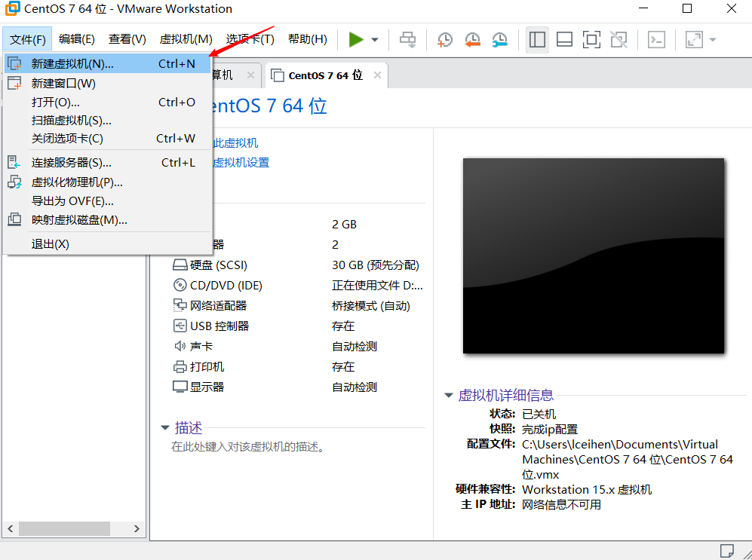Click the 网络适配器 network icon
Screen dimensions: 752x560
(180, 305)
